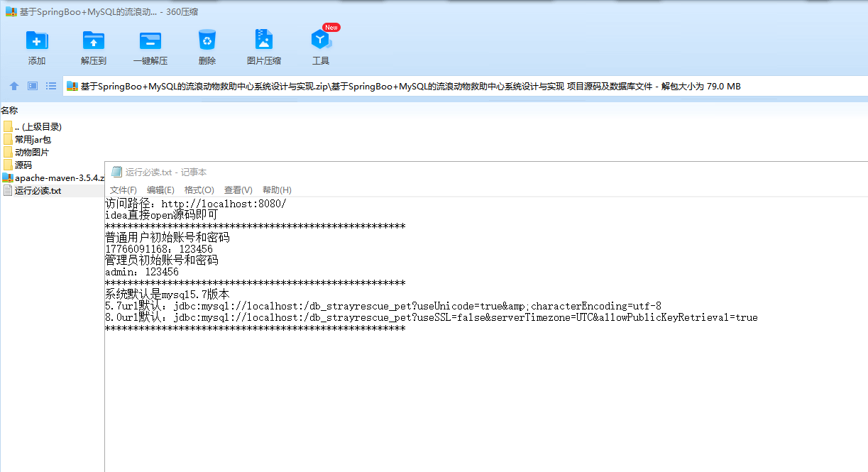The height and width of the screenshot is (472, 868).
Task: Click the 添加 (Add) toolbar icon
Action: coord(37,40)
